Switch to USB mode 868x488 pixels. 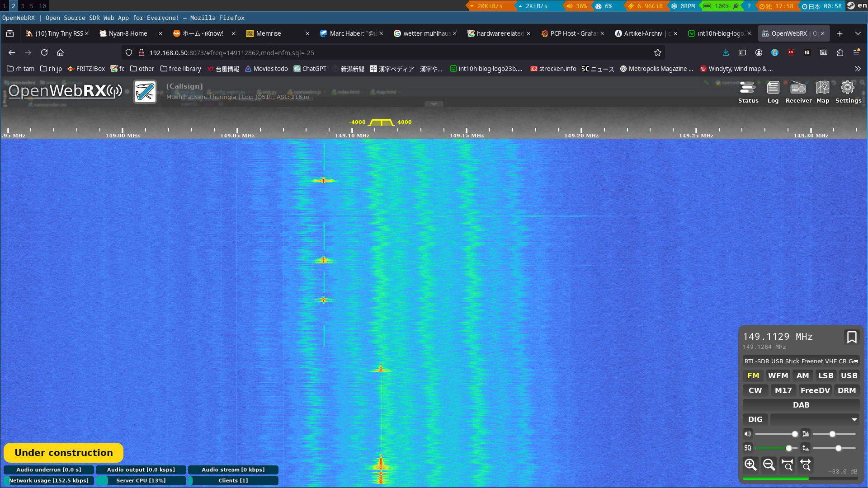(x=849, y=375)
